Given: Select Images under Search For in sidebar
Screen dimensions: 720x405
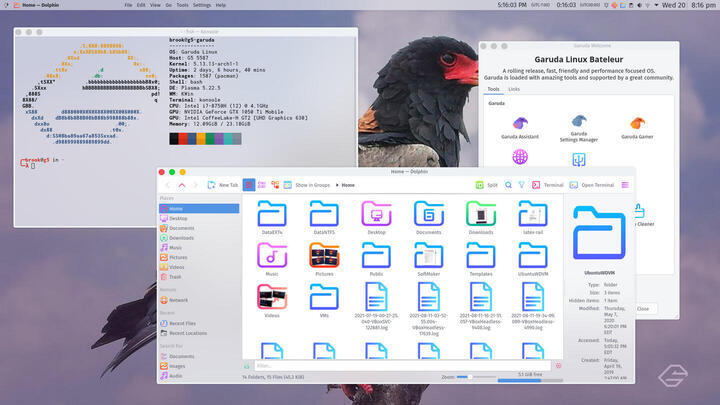Looking at the screenshot, I should click(x=199, y=366).
